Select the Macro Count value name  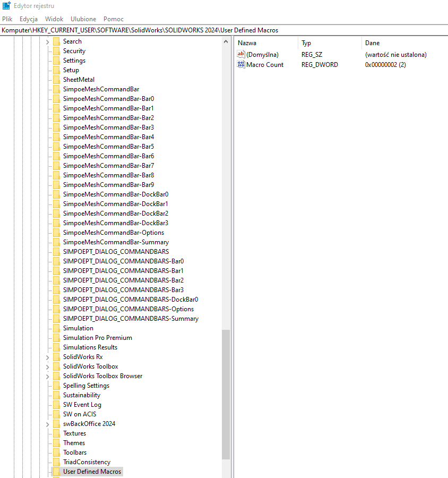265,65
